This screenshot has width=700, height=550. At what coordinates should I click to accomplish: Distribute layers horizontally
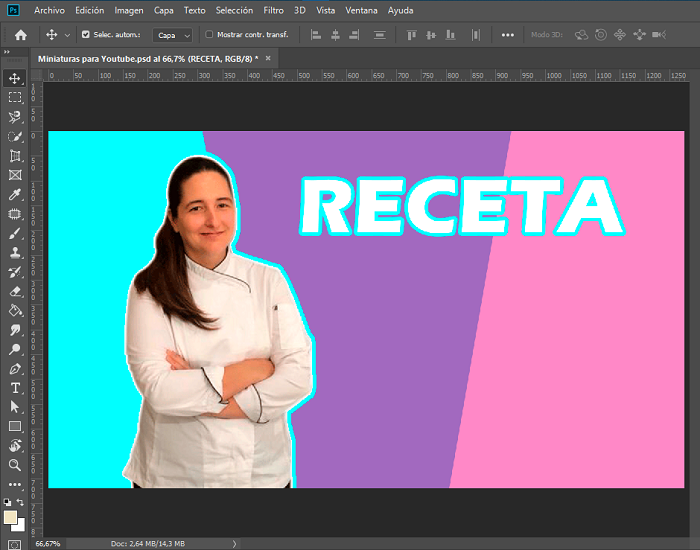[476, 35]
